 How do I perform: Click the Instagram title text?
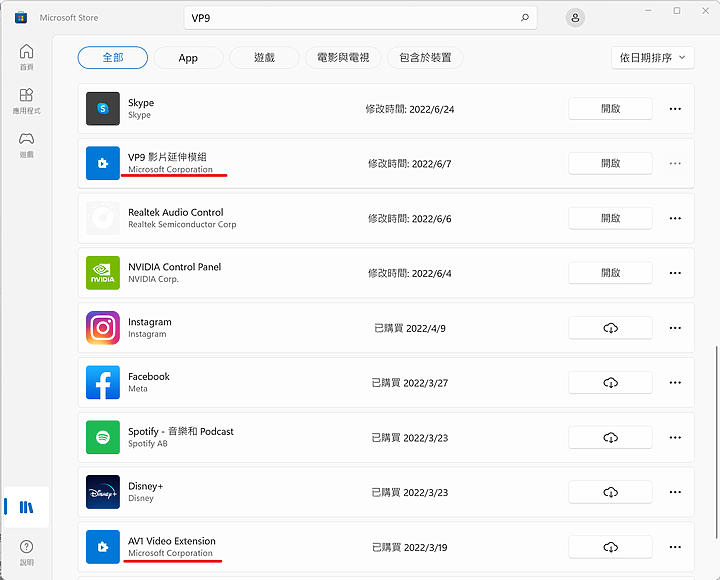[x=150, y=322]
